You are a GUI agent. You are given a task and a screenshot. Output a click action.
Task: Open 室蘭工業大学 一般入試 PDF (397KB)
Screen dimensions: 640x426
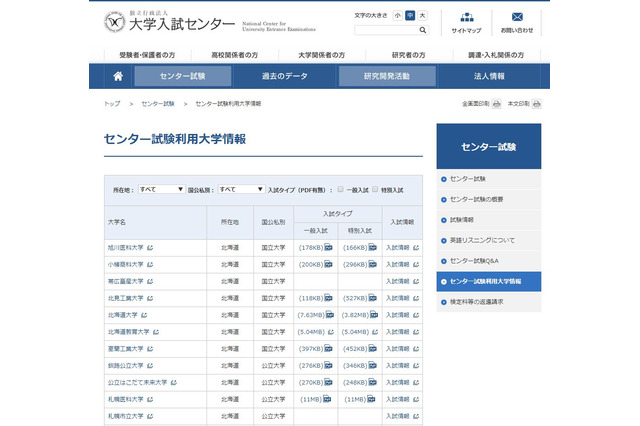pos(316,349)
